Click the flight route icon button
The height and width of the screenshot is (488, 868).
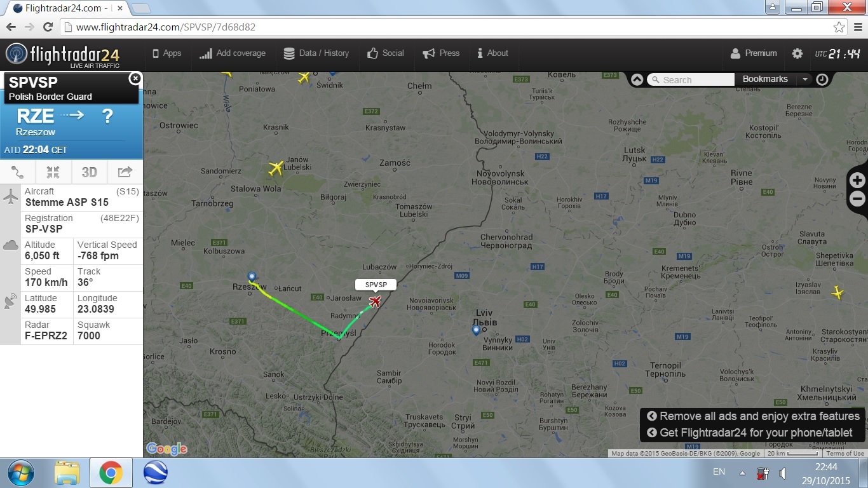tap(17, 172)
